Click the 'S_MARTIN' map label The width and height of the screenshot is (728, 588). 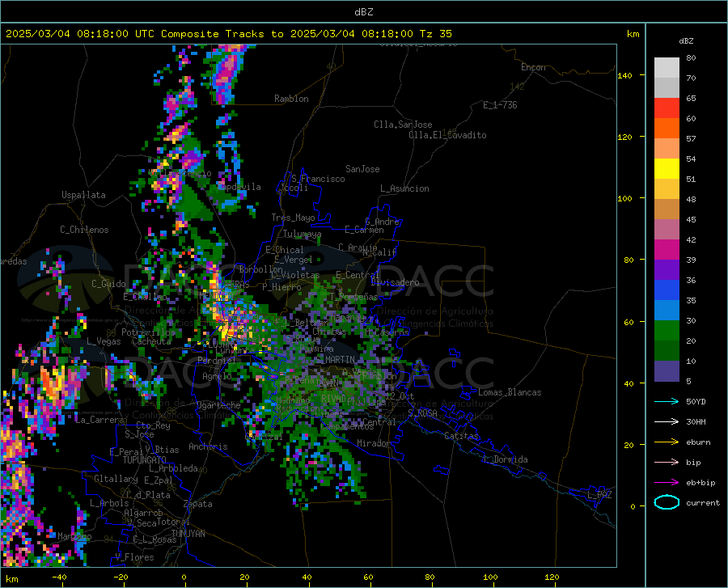pos(336,360)
